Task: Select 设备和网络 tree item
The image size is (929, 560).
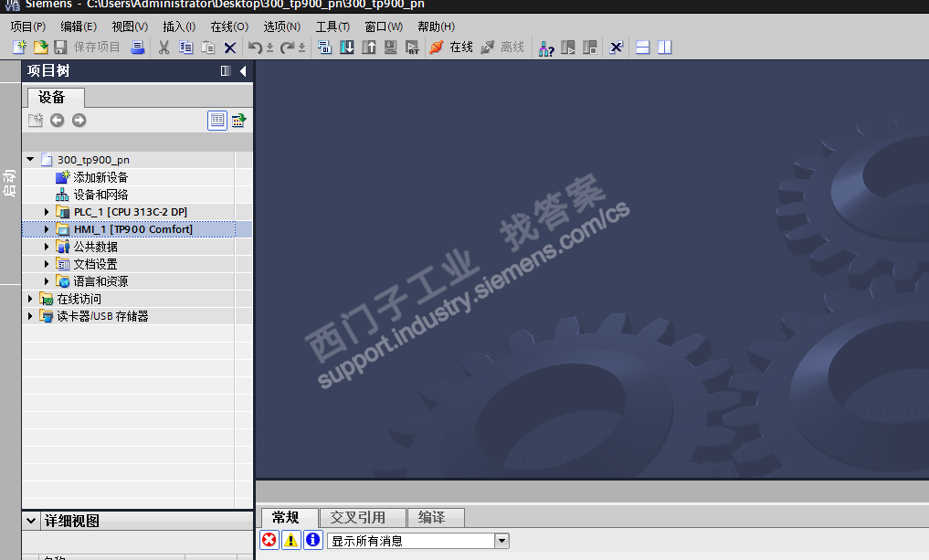Action: 100,195
